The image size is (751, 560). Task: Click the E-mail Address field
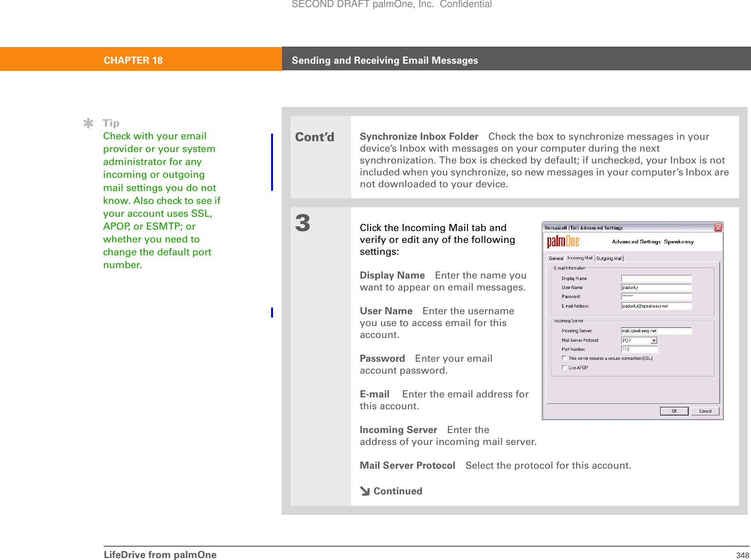tap(656, 306)
